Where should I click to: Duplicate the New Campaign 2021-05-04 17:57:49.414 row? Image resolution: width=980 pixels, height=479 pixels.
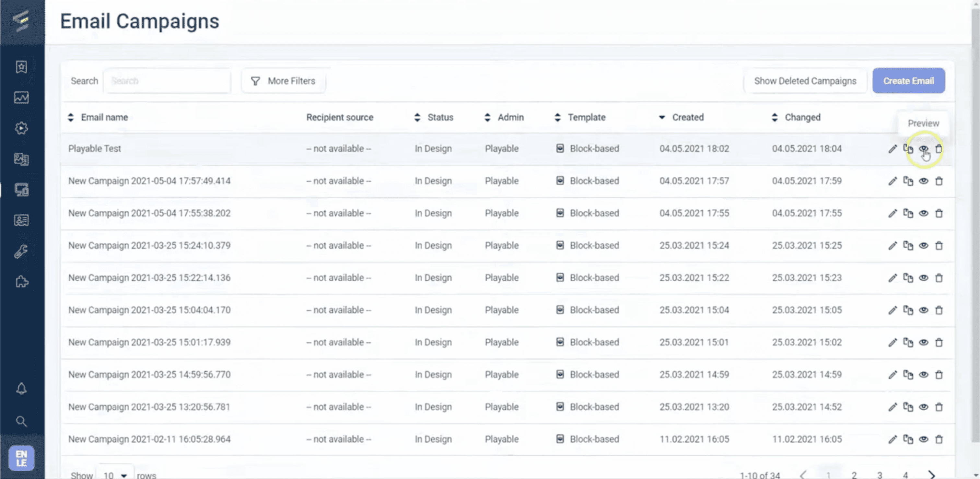[908, 181]
